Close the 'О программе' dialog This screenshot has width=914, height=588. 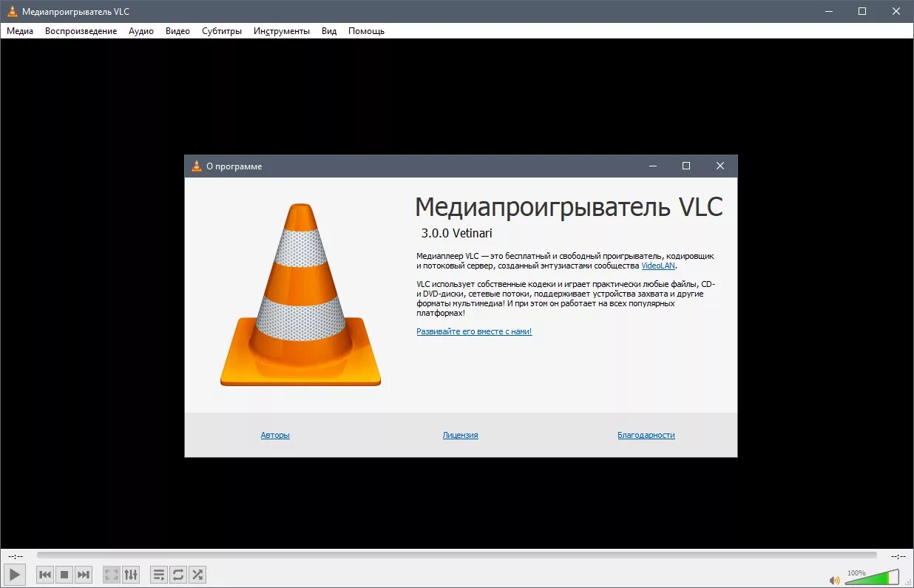click(720, 166)
